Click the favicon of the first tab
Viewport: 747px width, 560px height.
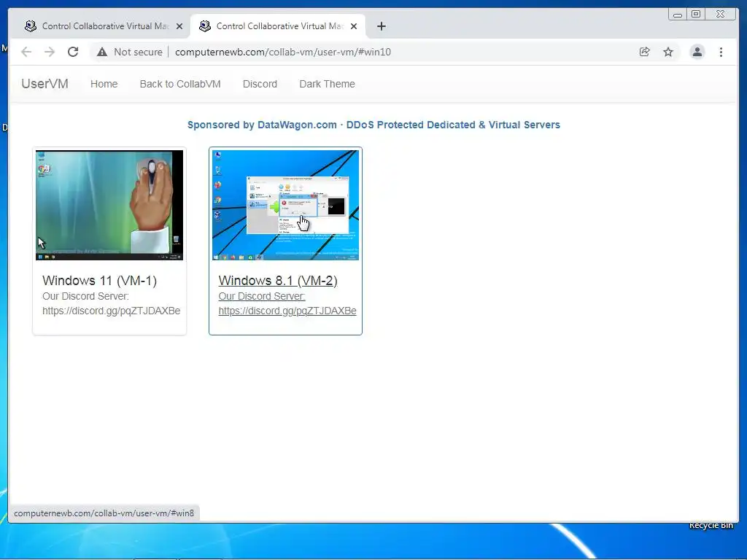click(31, 26)
